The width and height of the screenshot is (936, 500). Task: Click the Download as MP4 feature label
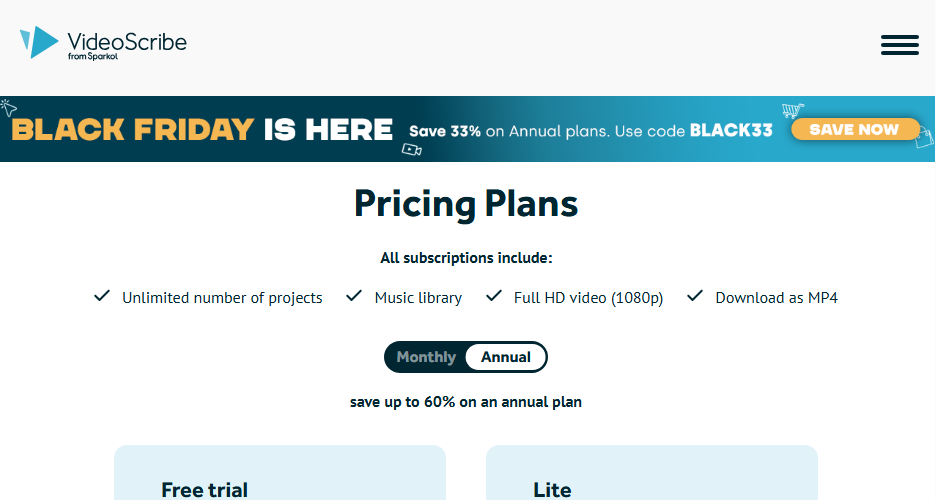click(776, 298)
